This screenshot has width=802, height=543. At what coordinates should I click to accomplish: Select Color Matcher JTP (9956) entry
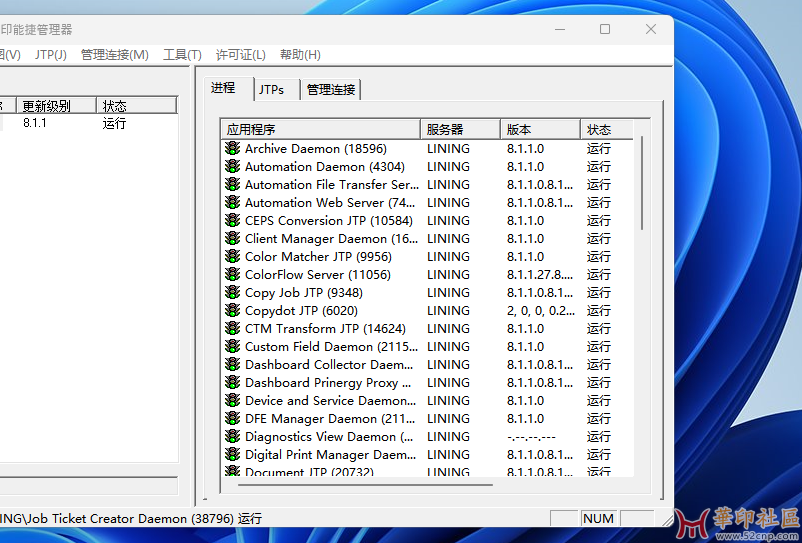coord(318,257)
